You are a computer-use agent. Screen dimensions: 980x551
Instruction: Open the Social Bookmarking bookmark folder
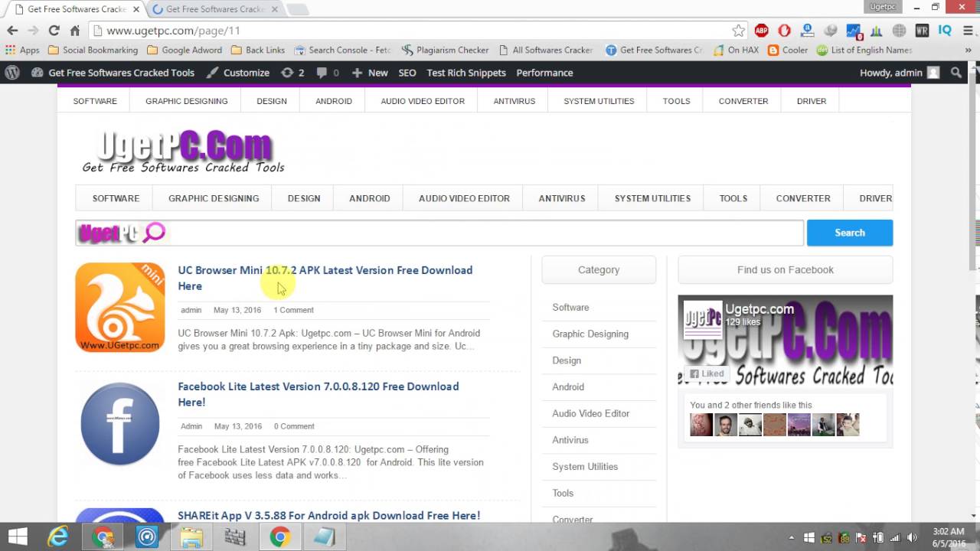tap(93, 50)
